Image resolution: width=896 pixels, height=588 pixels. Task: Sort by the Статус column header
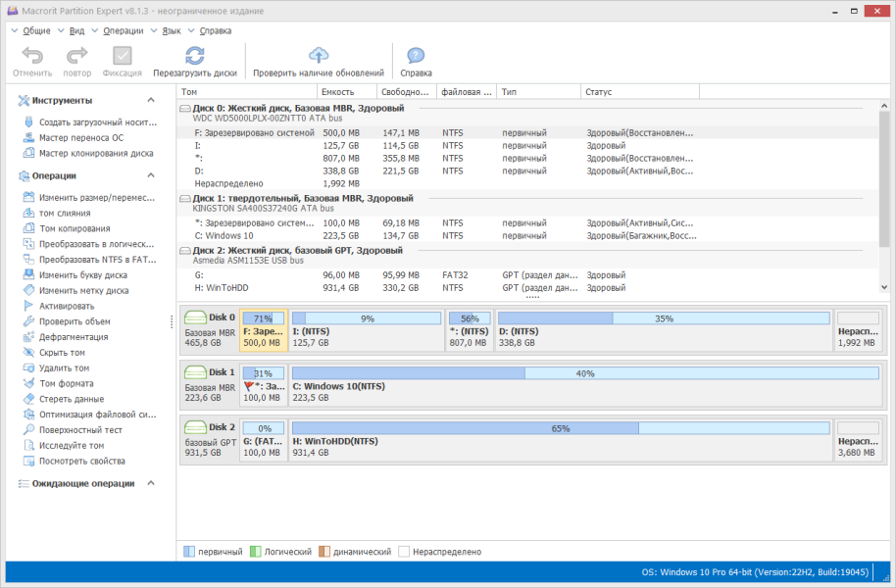pos(640,91)
